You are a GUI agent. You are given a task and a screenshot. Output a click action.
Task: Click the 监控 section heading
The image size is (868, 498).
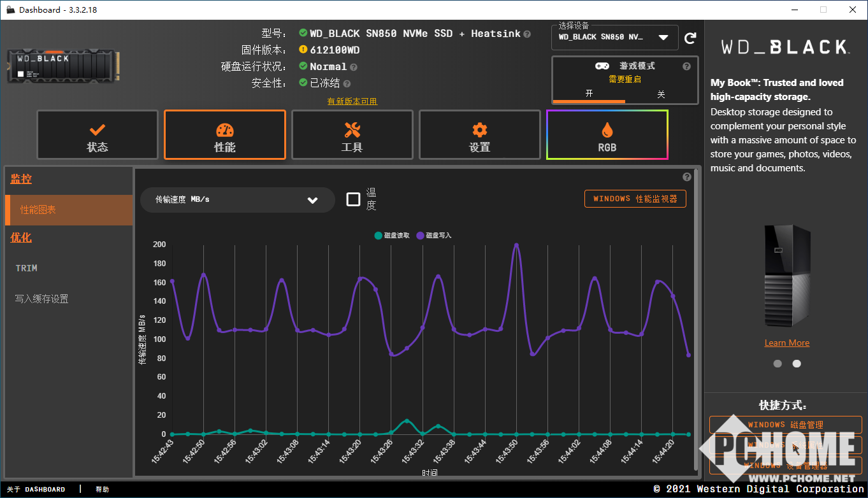pyautogui.click(x=21, y=180)
